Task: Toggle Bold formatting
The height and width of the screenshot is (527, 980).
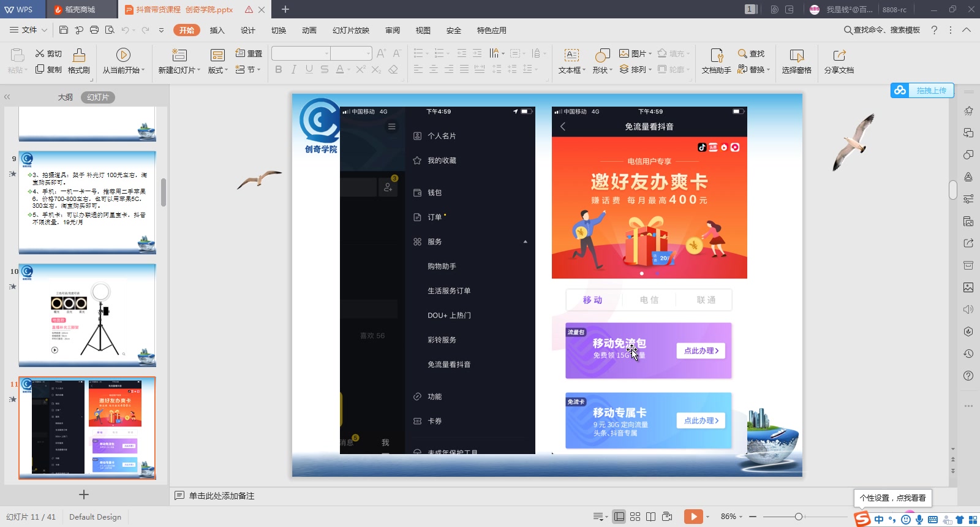Action: pyautogui.click(x=279, y=70)
